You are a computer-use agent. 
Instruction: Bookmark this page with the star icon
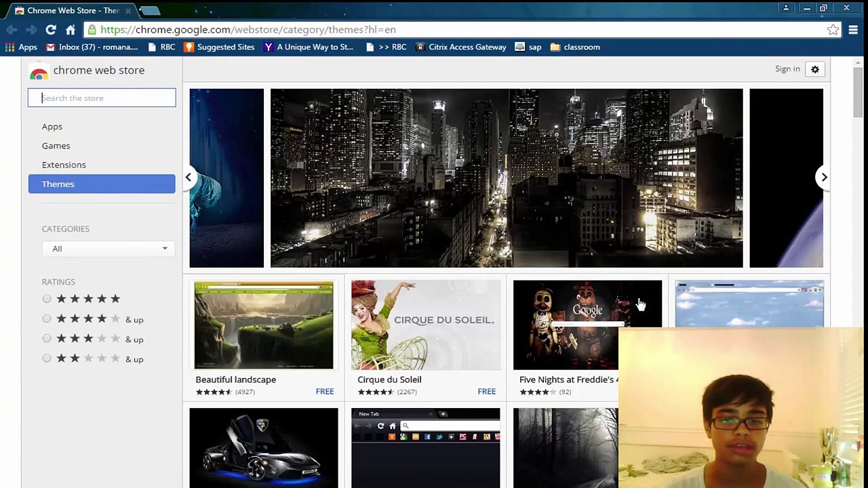tap(833, 30)
